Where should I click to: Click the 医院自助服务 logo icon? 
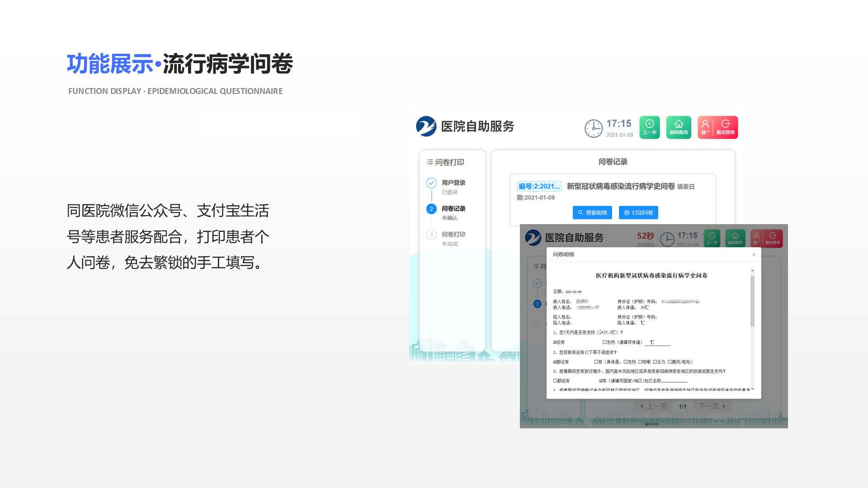[427, 127]
